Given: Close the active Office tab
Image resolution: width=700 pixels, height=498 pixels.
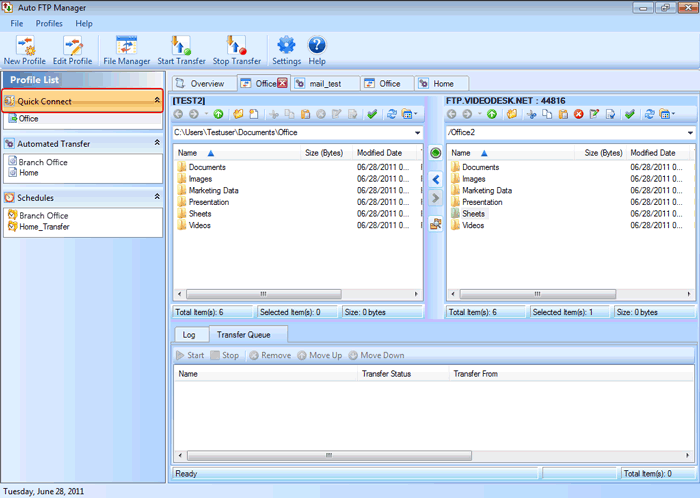Looking at the screenshot, I should pyautogui.click(x=282, y=83).
